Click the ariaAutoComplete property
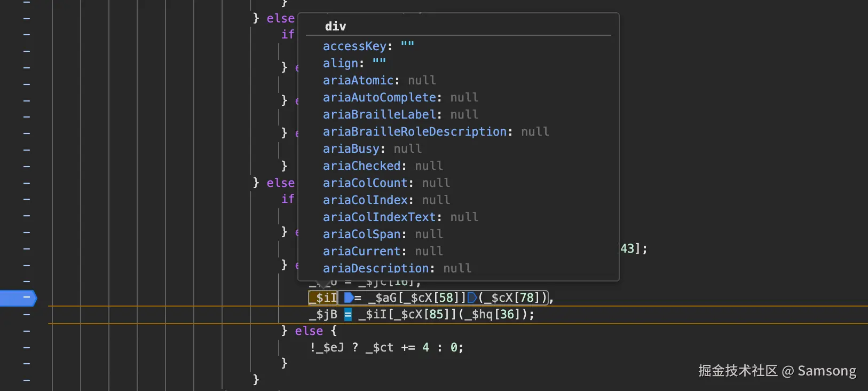 (x=400, y=97)
